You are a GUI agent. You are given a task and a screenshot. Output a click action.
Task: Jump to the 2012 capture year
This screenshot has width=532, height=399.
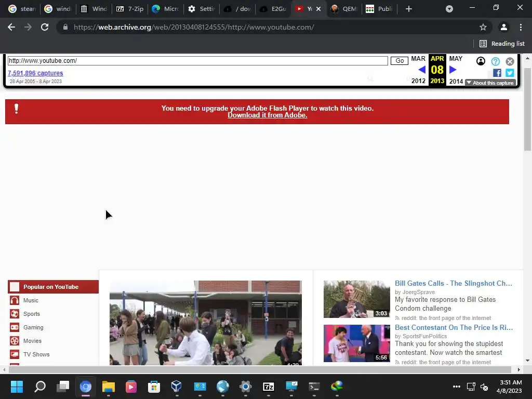(418, 81)
